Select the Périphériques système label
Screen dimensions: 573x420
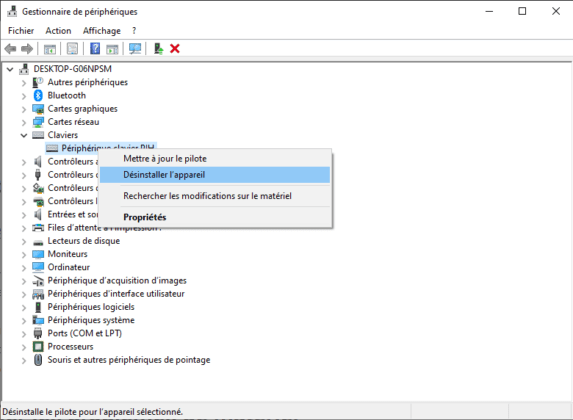91,320
